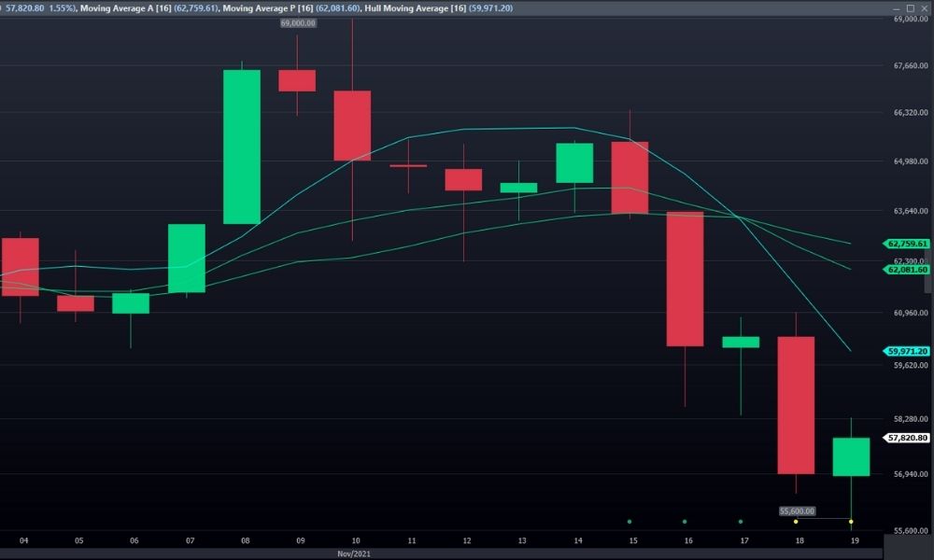Select the tall green candle for day 08
Image resolution: width=934 pixels, height=560 pixels.
242,147
